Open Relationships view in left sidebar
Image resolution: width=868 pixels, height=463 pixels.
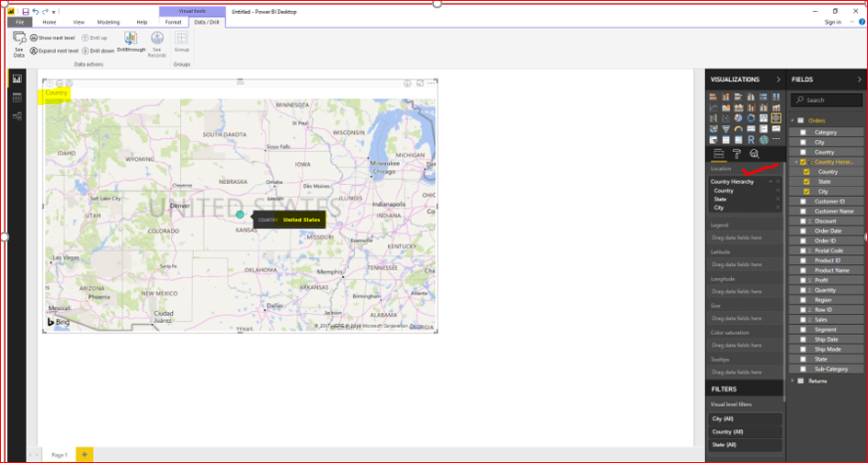click(17, 116)
